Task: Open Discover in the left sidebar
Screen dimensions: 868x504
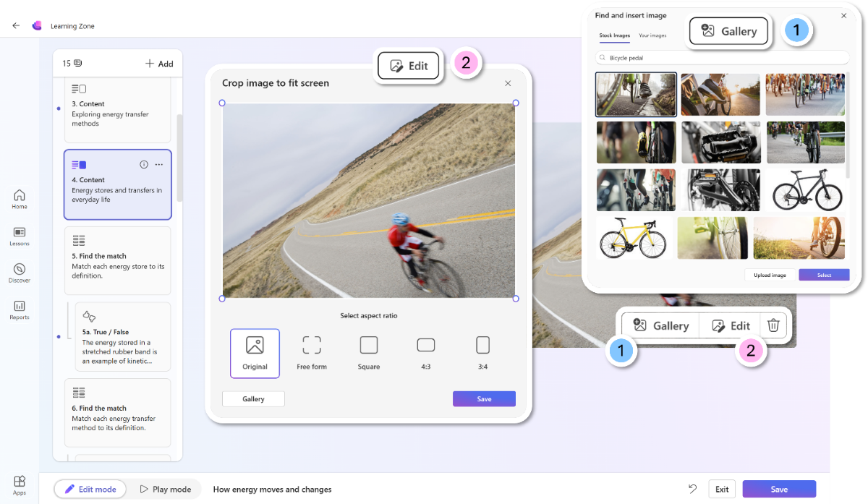Action: coord(20,273)
